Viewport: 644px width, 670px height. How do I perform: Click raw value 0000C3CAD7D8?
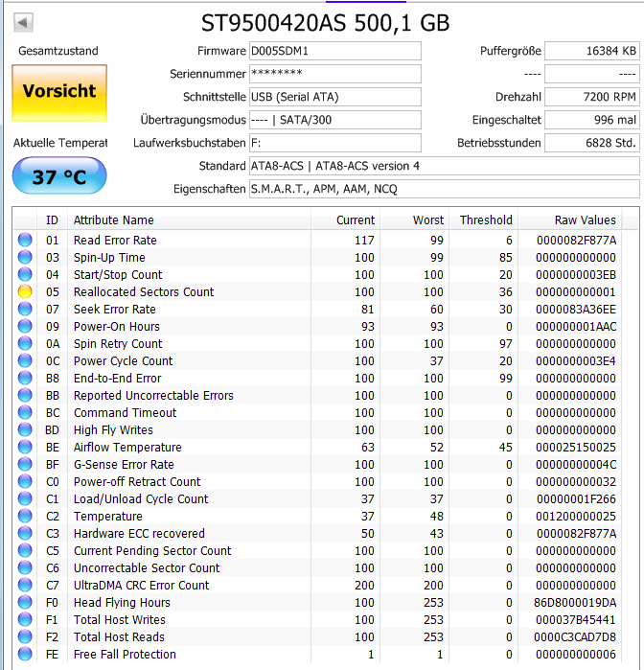(x=575, y=637)
